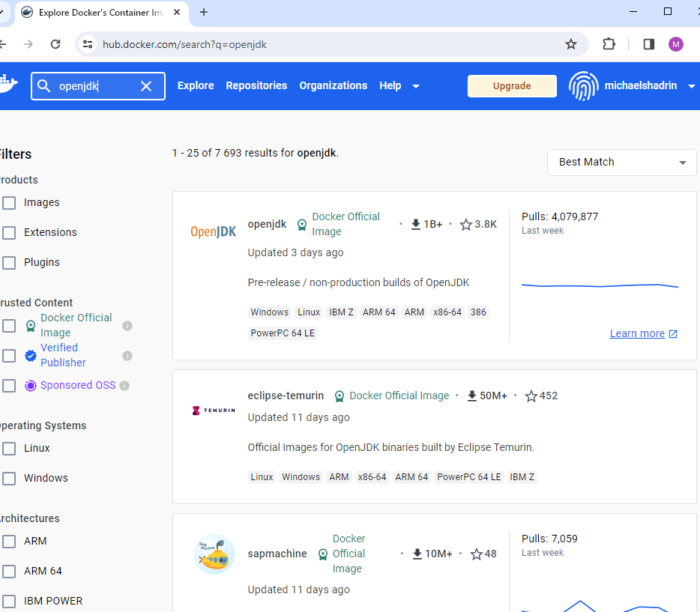Click the Docker whale logo

pyautogui.click(x=8, y=85)
